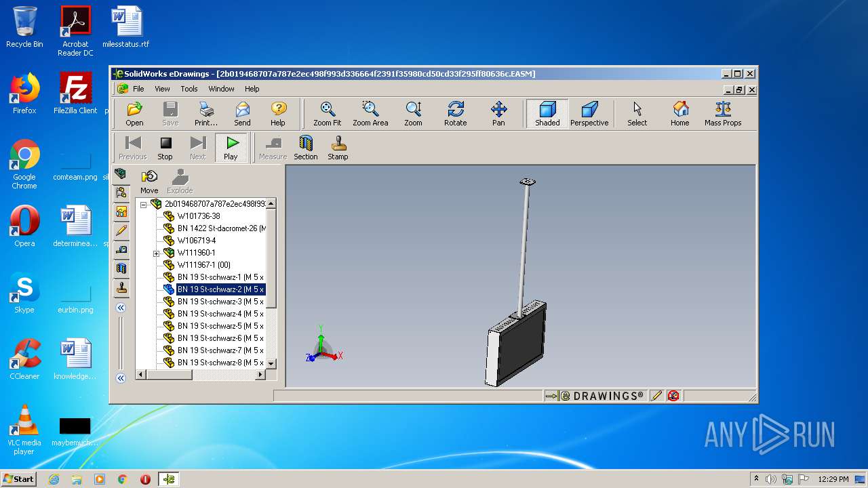Show hidden system tray icons
The height and width of the screenshot is (488, 868).
(x=757, y=479)
